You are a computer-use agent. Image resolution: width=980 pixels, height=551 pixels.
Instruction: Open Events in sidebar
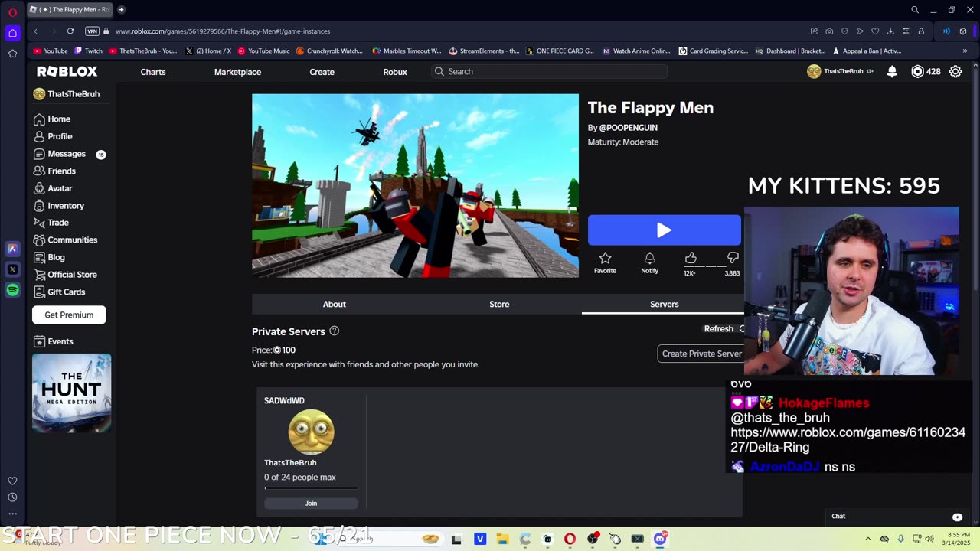pyautogui.click(x=54, y=341)
